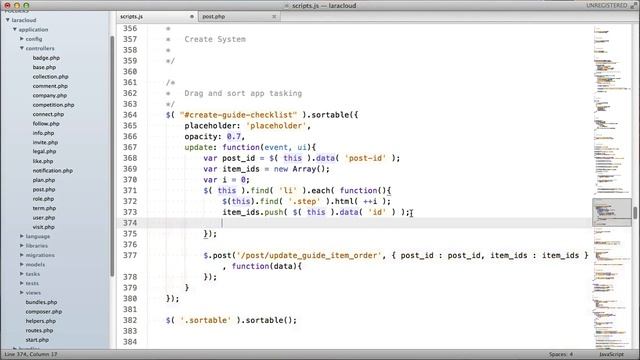The image size is (640, 360).
Task: Click the fullscreen icon in title bar
Action: (x=633, y=6)
